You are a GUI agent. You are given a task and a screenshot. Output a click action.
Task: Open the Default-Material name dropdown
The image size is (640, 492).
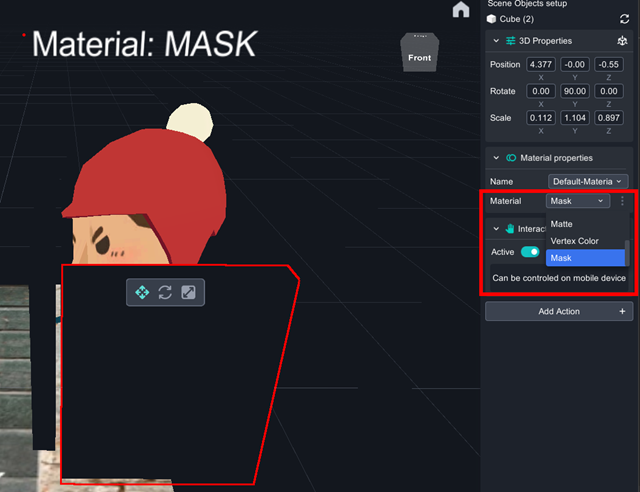(x=587, y=181)
